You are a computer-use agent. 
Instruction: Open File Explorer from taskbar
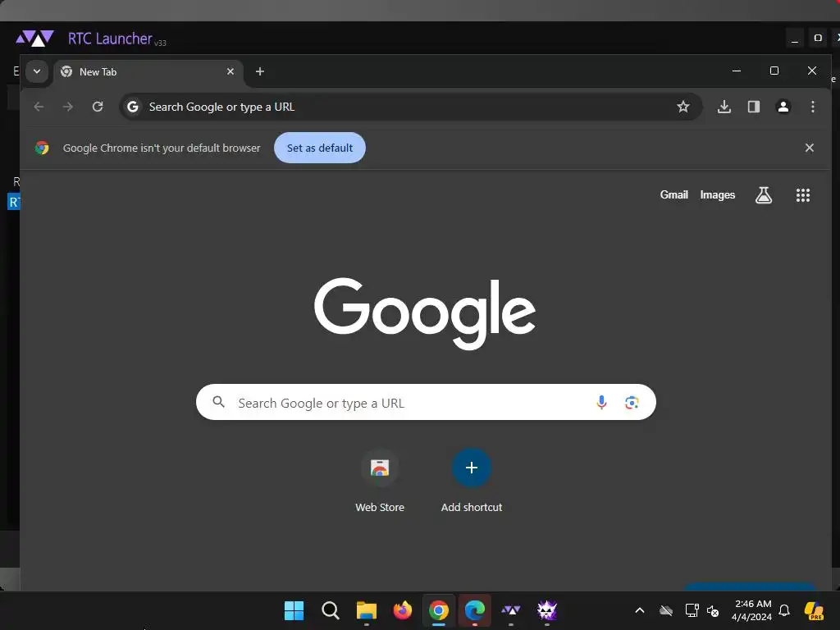(367, 610)
